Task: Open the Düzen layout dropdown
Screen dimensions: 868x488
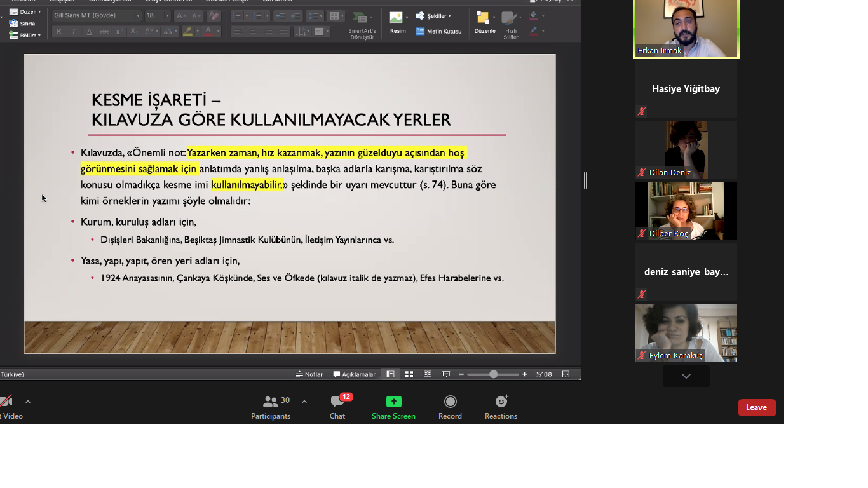Action: click(x=25, y=12)
